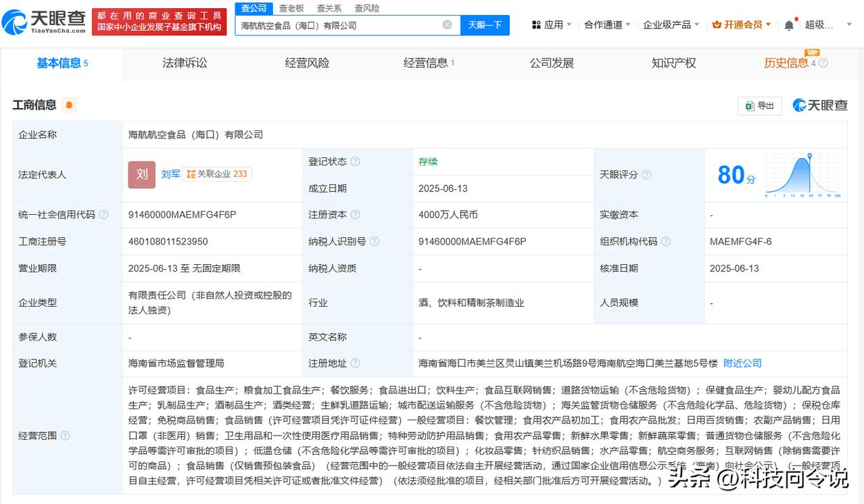Click the 存续 registration status text

(428, 161)
